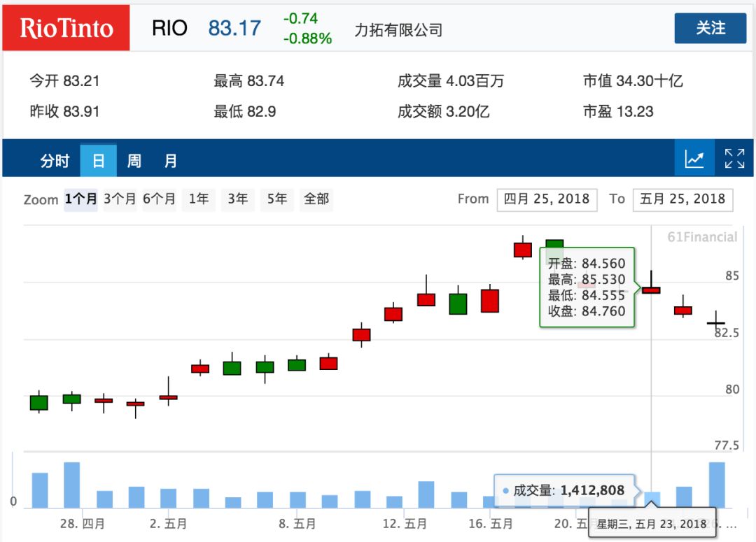Expand chart to fullscreen icon

point(734,158)
